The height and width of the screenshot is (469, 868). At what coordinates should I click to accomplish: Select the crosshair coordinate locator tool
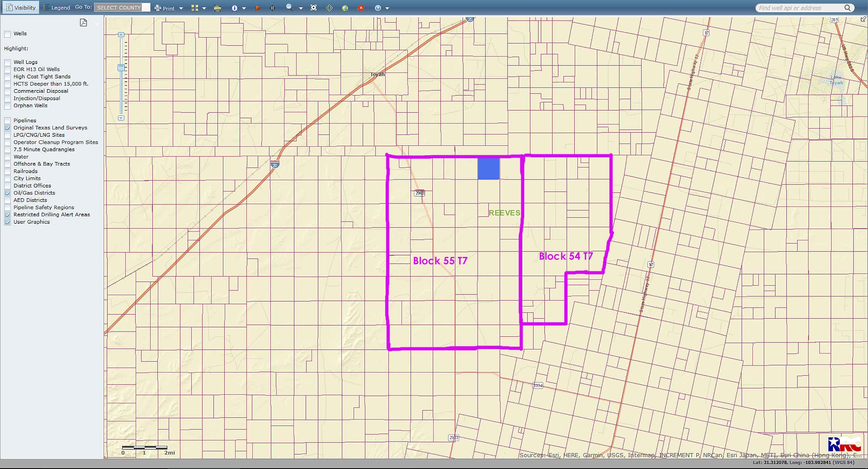pyautogui.click(x=273, y=8)
